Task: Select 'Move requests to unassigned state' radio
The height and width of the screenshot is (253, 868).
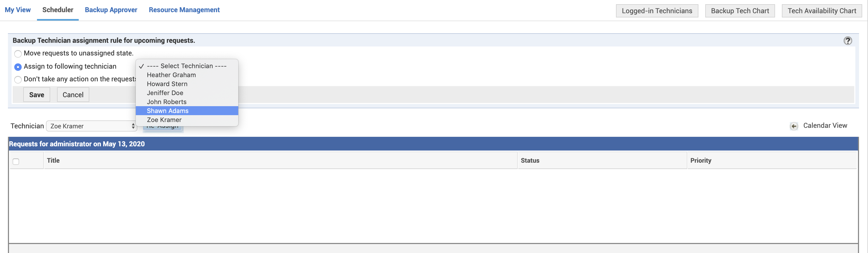Action: pyautogui.click(x=18, y=54)
